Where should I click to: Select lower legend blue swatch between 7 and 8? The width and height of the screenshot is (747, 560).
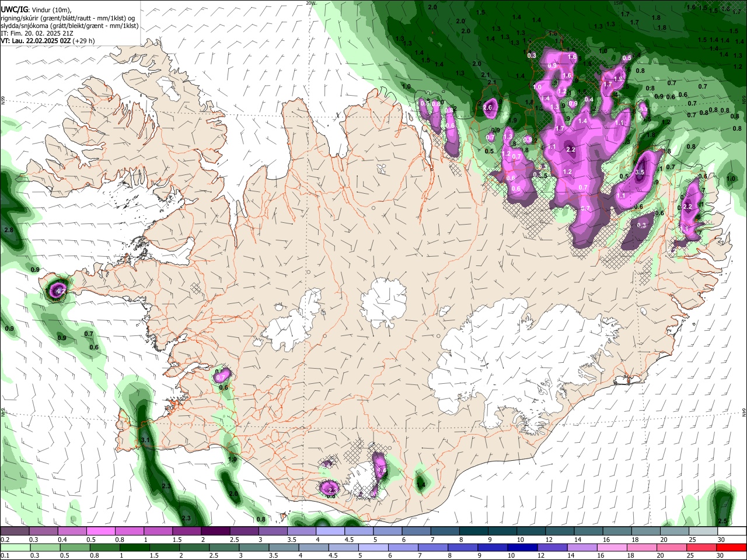coord(432,547)
